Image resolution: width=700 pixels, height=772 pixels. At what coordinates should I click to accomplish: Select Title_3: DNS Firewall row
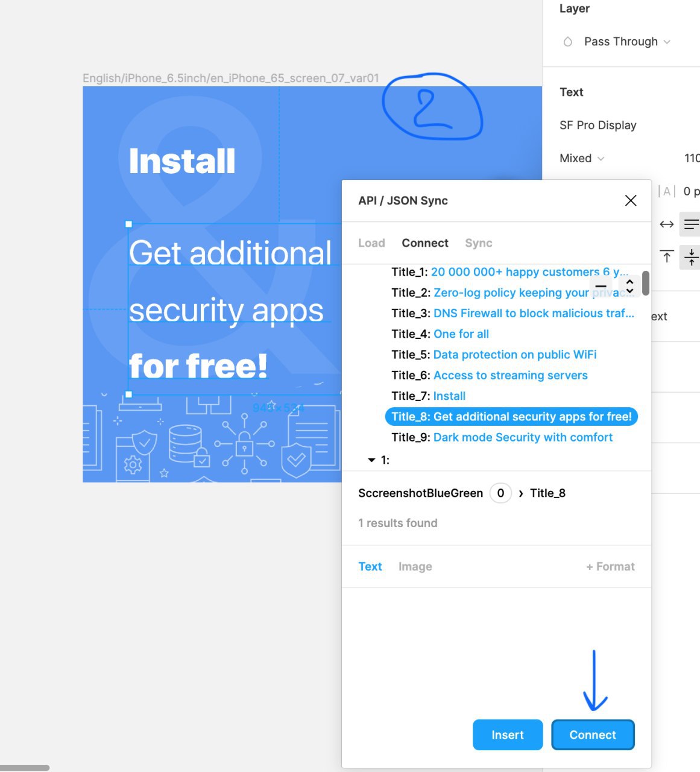(512, 313)
